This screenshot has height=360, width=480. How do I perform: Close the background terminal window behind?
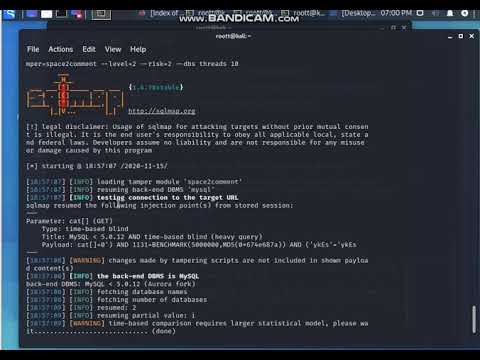click(x=404, y=27)
